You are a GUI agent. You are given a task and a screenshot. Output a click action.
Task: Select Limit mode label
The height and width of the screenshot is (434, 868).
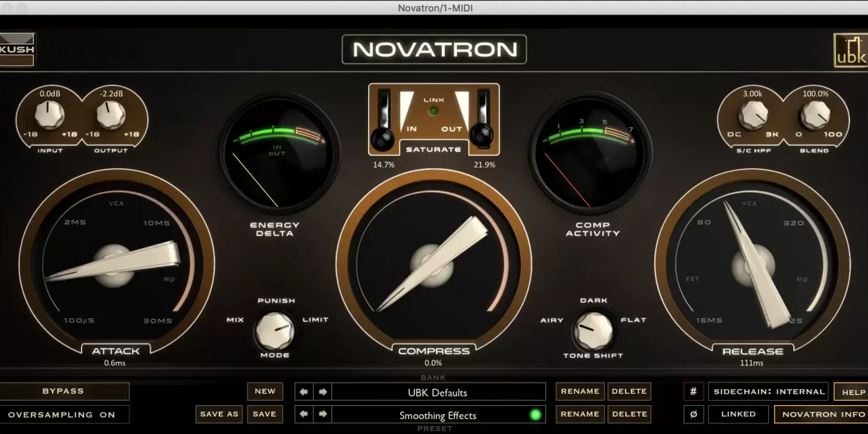[x=315, y=320]
